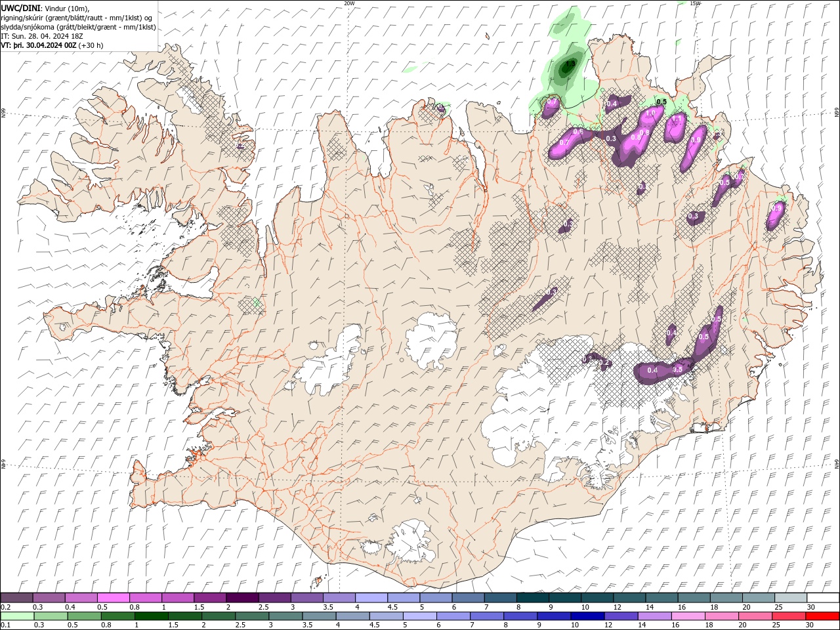Select violet swatch labelled 12 in lower legend row
Viewport: 840px width, 630px height.
coord(620,616)
